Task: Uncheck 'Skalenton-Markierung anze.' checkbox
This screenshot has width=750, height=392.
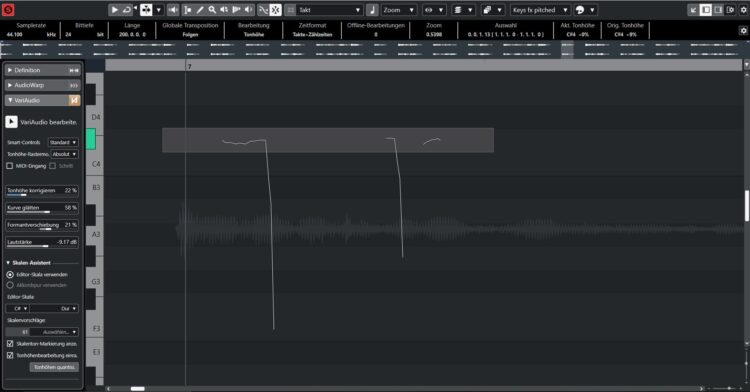Action: pos(10,344)
